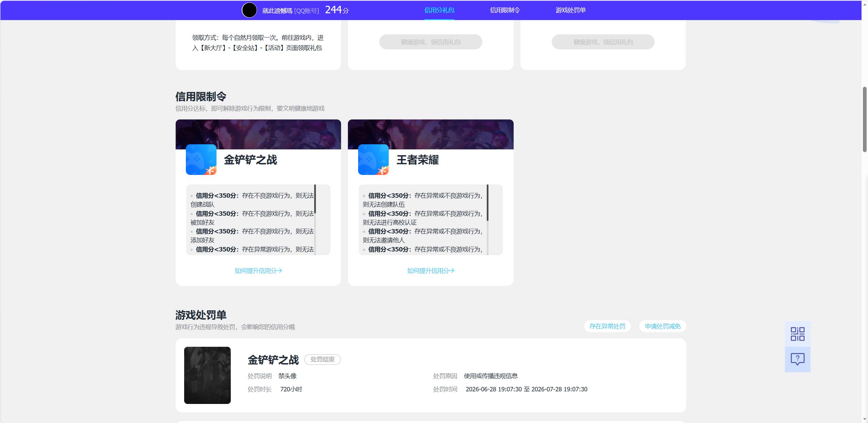
Task: Click the 王者荣耀 card banner image
Action: 431,134
